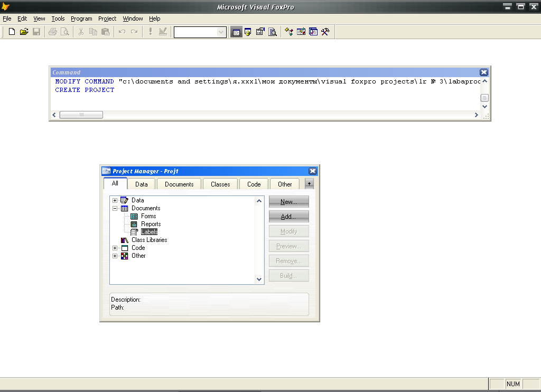
Task: Click the CREATE PROJECT line in Command window
Action: [85, 90]
